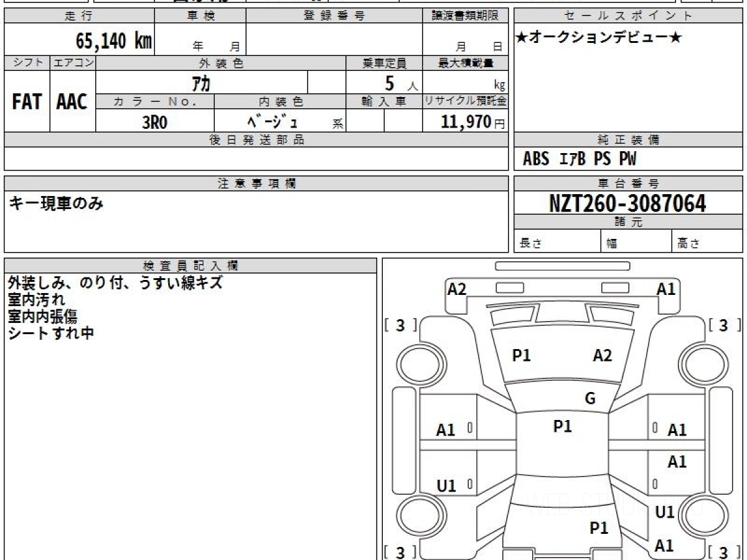
Task: Click the U1 mark on the diagram's left rear door
Action: [446, 486]
